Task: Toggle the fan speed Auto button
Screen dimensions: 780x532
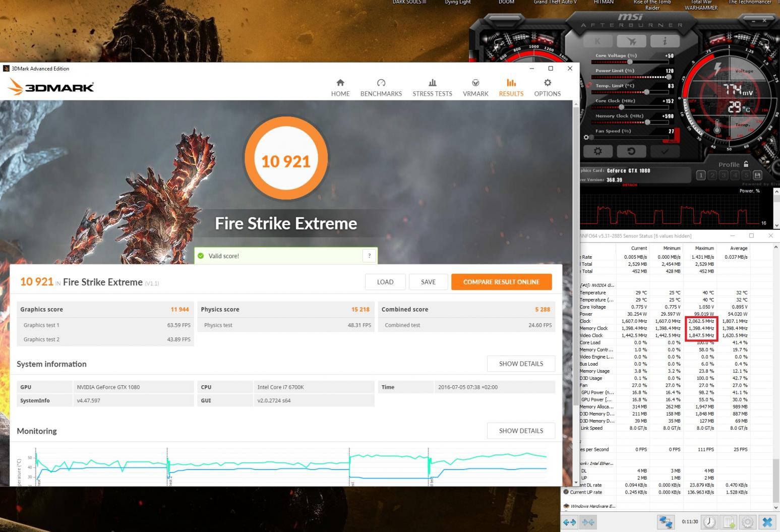Action: click(673, 141)
